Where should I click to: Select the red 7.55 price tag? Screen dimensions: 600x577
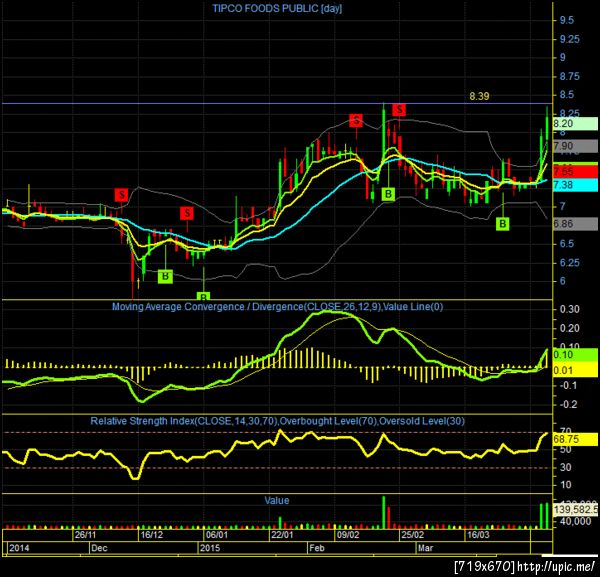click(575, 171)
